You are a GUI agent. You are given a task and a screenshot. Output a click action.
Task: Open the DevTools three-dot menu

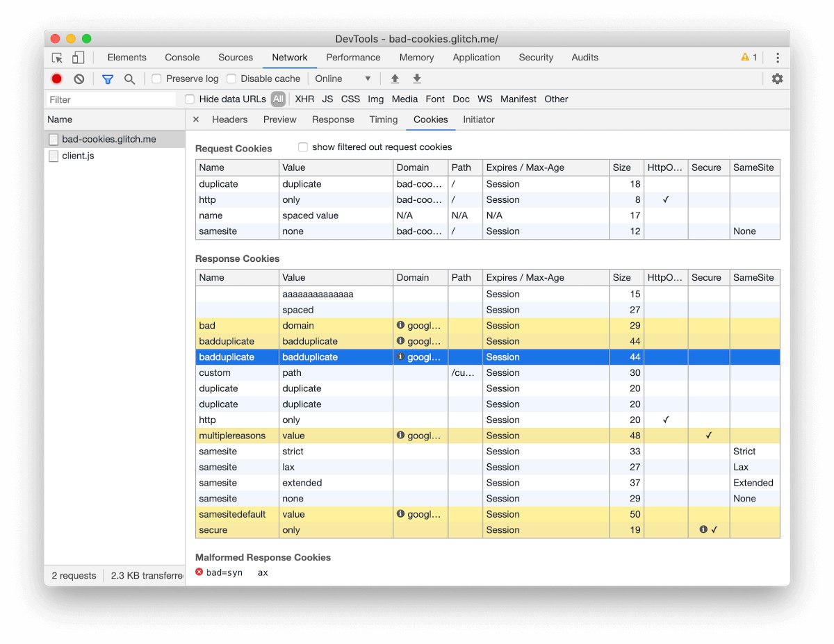pos(778,58)
